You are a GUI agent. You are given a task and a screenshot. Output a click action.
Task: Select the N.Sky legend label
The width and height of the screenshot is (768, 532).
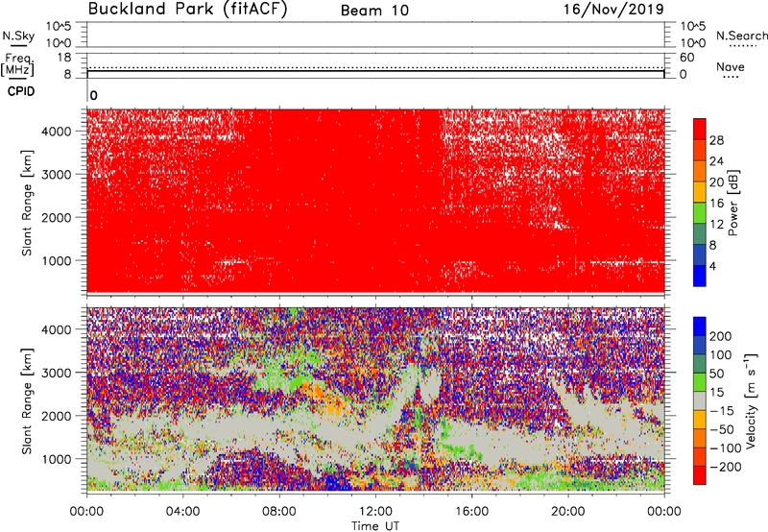tap(18, 36)
